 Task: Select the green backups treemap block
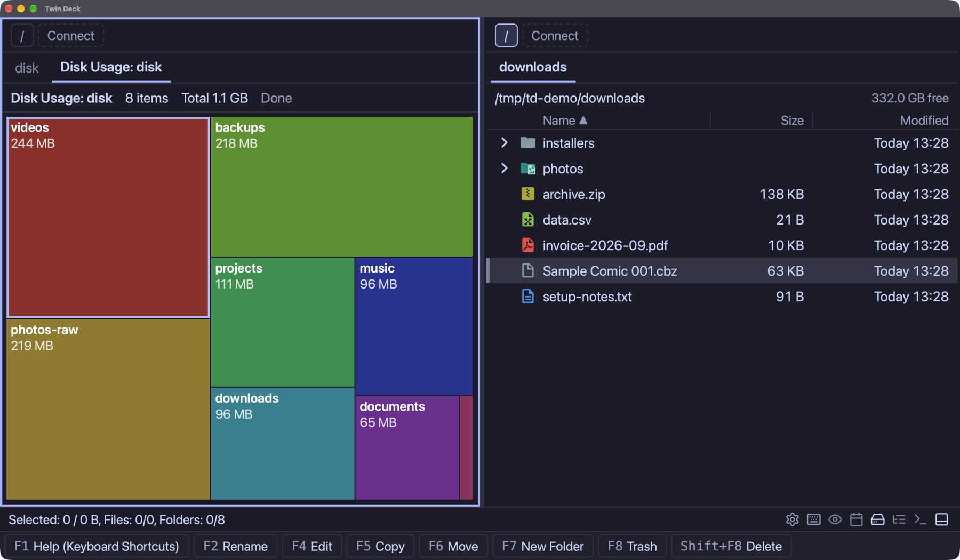point(341,187)
